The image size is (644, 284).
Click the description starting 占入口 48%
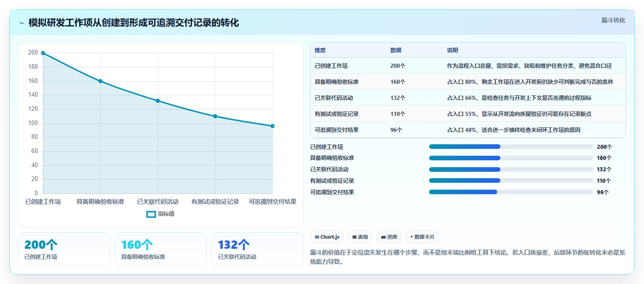[514, 130]
